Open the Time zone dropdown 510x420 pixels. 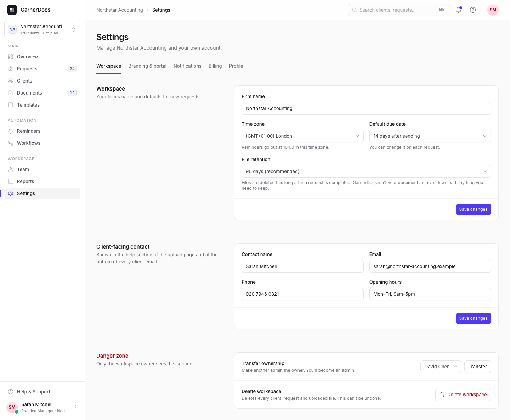(x=302, y=136)
